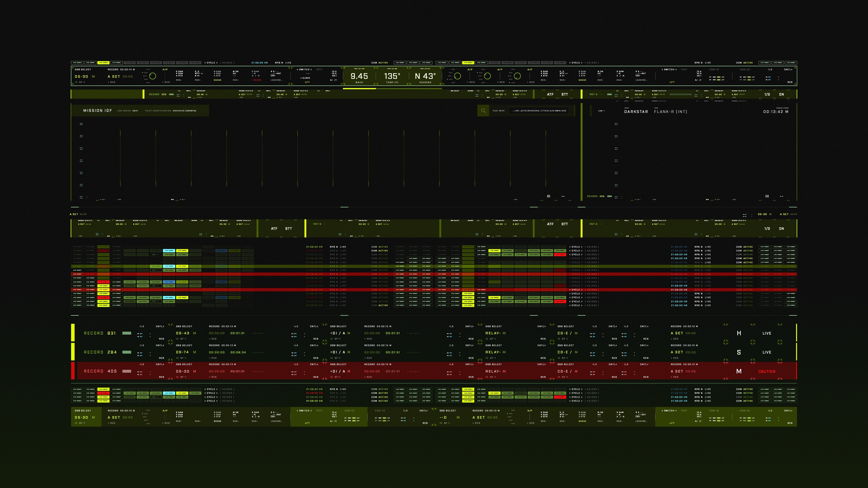Click the topmost axis marker below the DARKSTAR header
This screenshot has width=868, height=488.
click(x=616, y=124)
